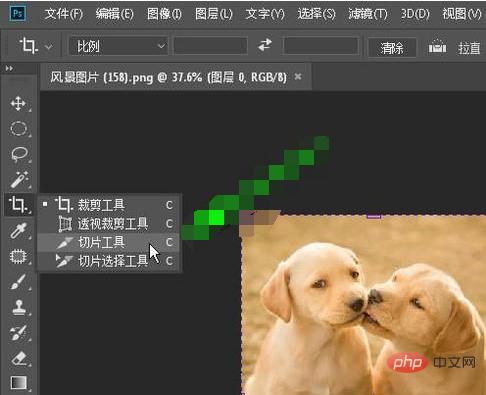Viewport: 486px width, 395px height.
Task: Click the Photoshop Ps logo icon
Action: coord(18,13)
